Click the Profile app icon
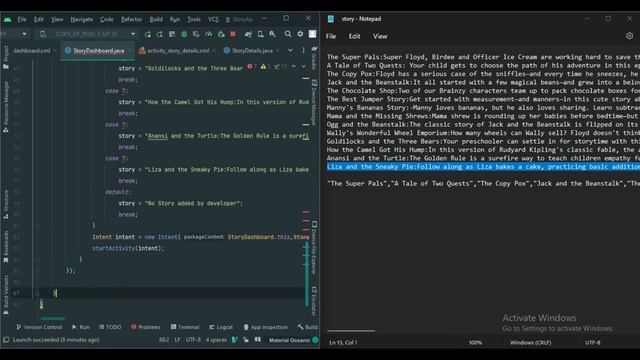Image resolution: width=640 pixels, height=360 pixels. click(209, 34)
